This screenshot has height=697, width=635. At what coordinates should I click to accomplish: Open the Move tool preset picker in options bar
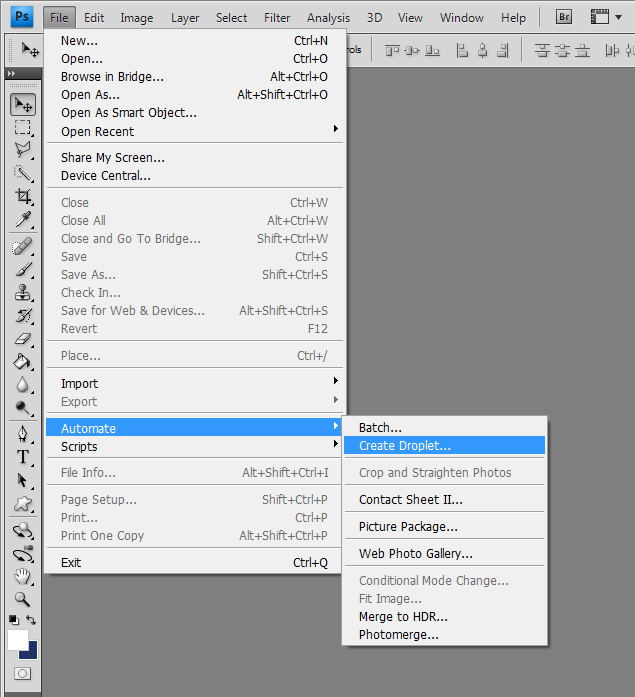pos(30,50)
